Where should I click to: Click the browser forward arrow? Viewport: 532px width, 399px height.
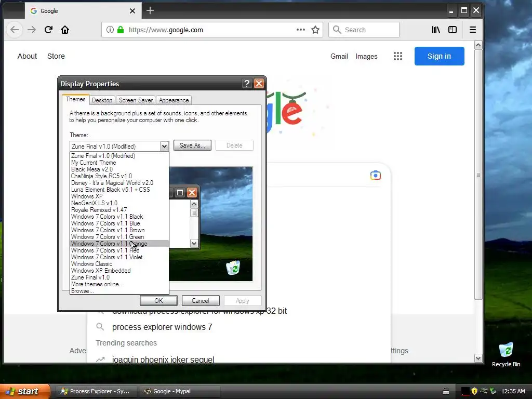[x=32, y=30]
